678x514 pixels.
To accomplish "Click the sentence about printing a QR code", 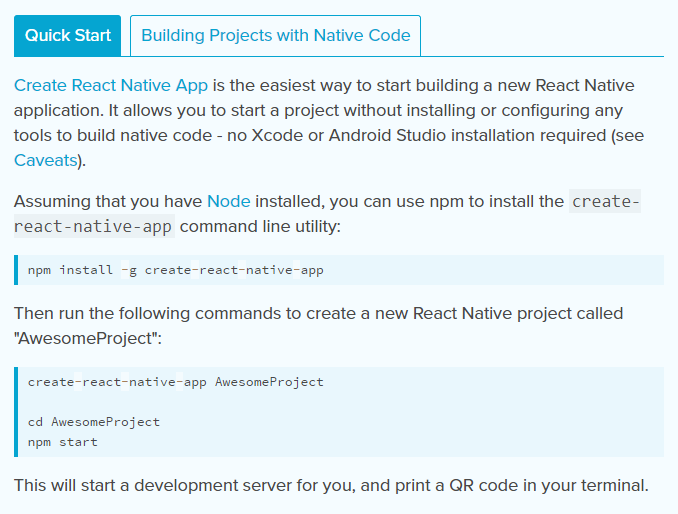I will click(331, 485).
